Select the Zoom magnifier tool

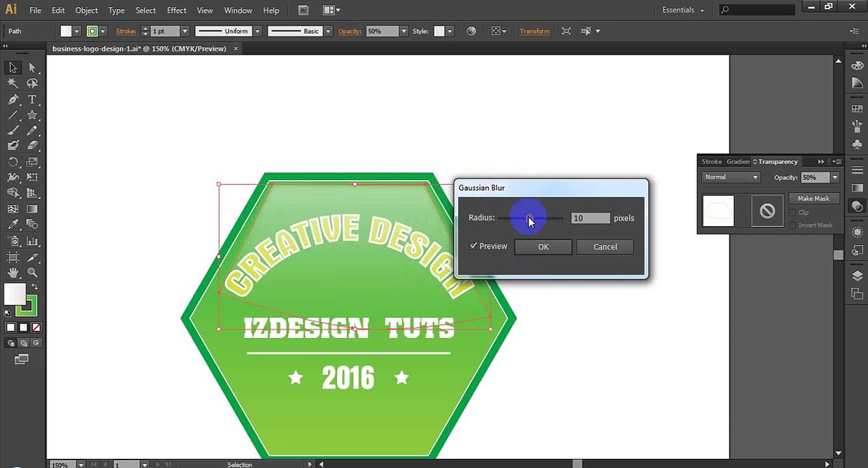32,273
